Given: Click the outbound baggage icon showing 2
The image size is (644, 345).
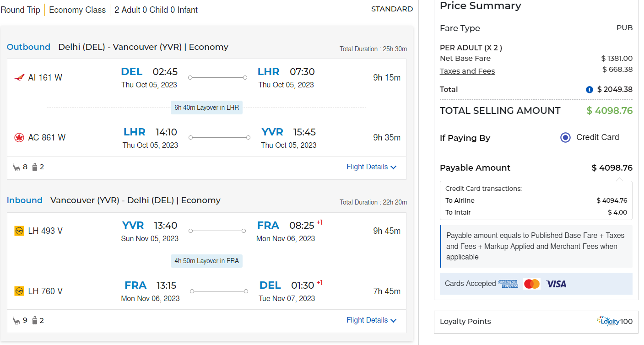Looking at the screenshot, I should (x=35, y=167).
